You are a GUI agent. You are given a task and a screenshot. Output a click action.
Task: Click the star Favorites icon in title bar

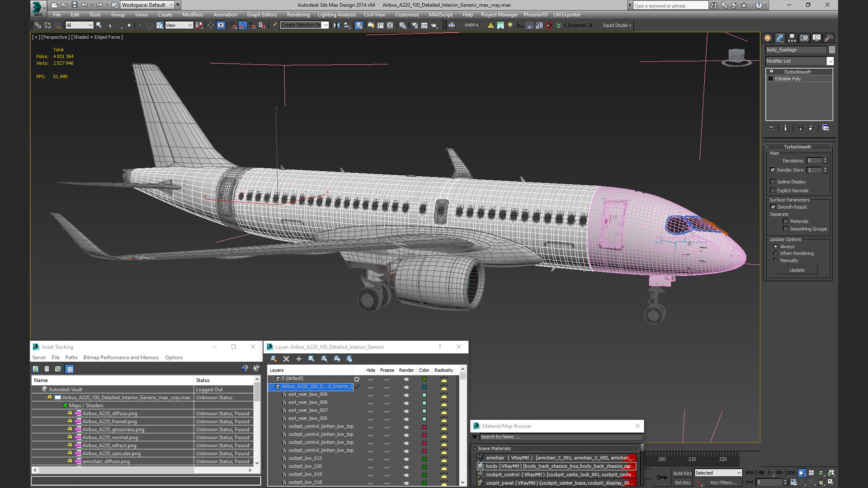coord(744,5)
